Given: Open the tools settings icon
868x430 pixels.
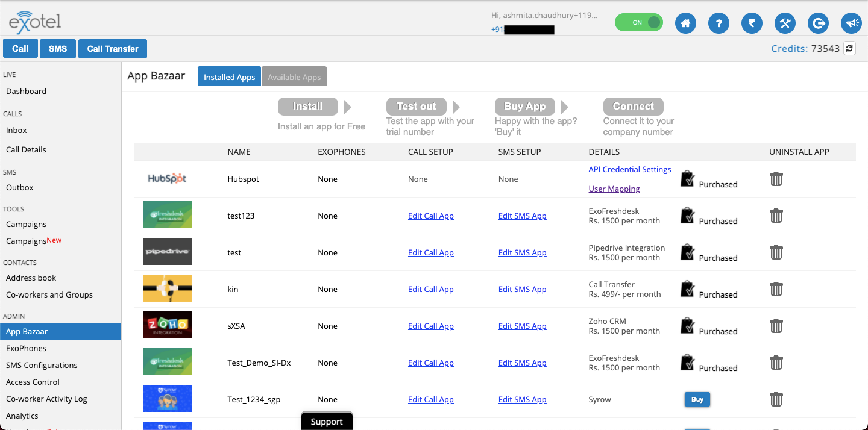Looking at the screenshot, I should (785, 23).
